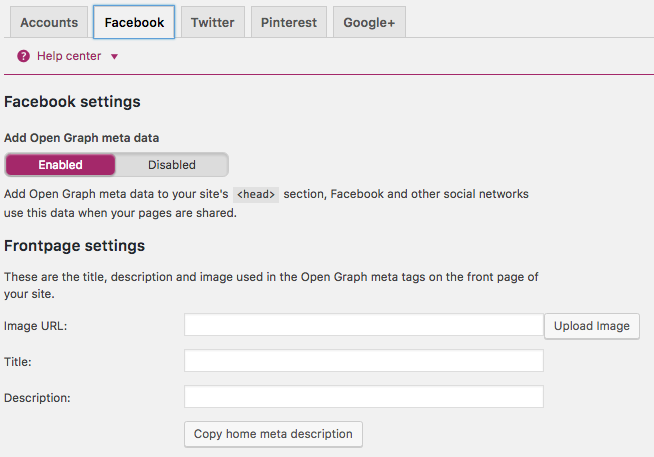Viewport: 654px width, 457px height.
Task: Switch to the Twitter tab
Action: click(x=213, y=22)
